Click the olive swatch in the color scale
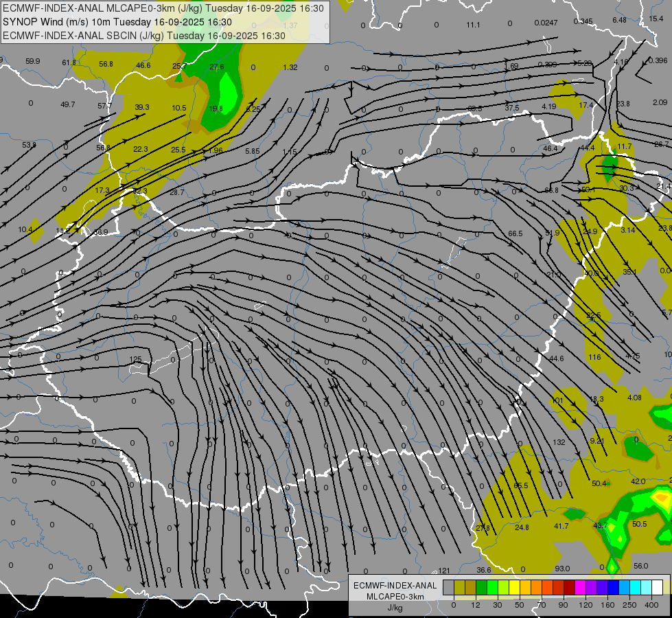 [459, 587]
